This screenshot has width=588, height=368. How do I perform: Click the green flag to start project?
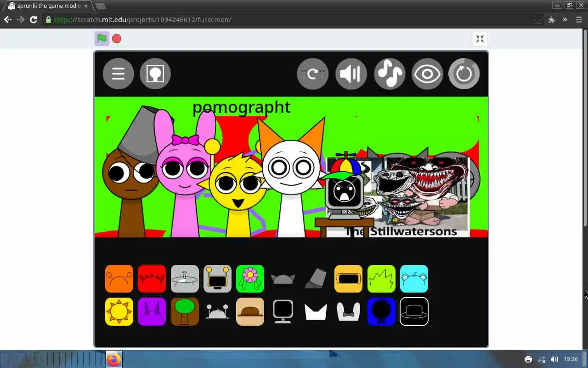click(x=102, y=39)
